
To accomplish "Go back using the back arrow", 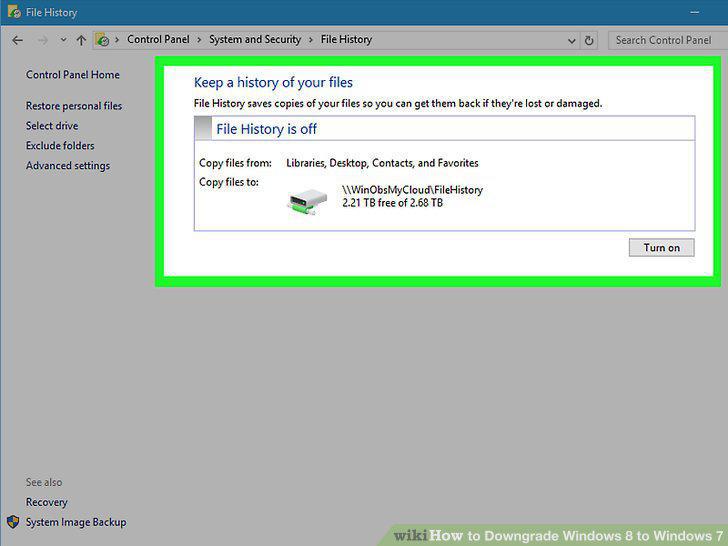I will click(18, 40).
